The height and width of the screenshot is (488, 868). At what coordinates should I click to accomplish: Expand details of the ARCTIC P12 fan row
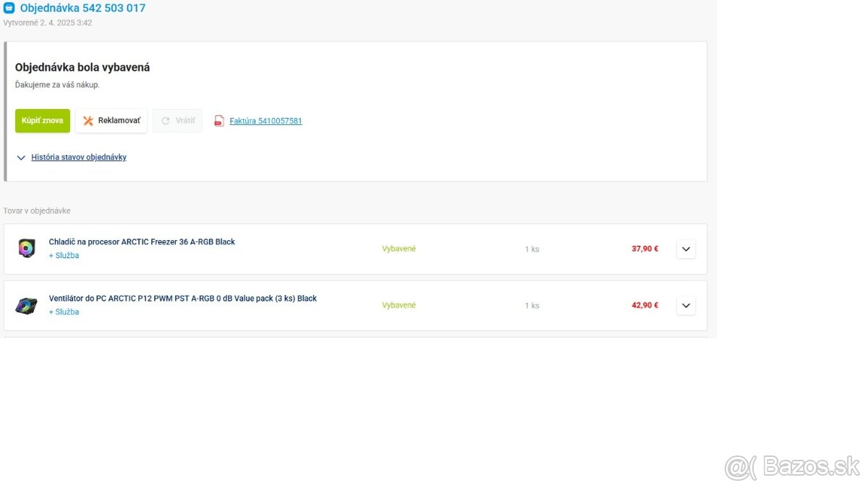tap(686, 305)
